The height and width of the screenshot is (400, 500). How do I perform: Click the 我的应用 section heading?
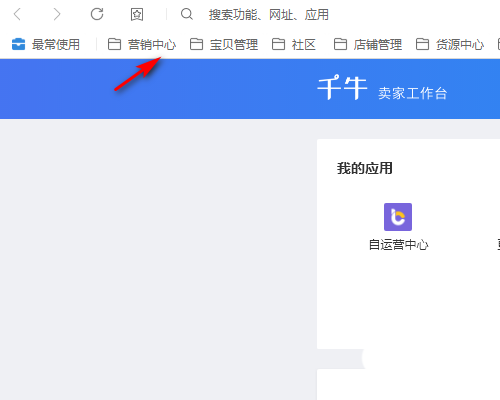tap(364, 168)
